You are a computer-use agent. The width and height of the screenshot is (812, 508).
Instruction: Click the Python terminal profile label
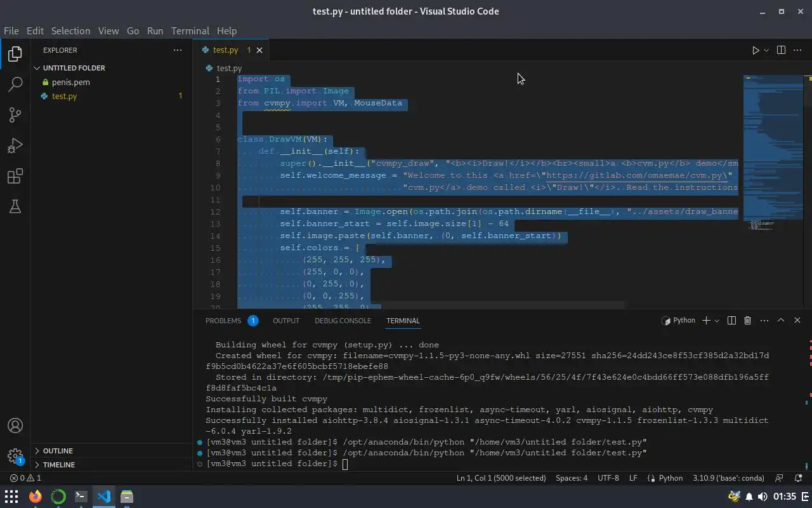tap(678, 321)
